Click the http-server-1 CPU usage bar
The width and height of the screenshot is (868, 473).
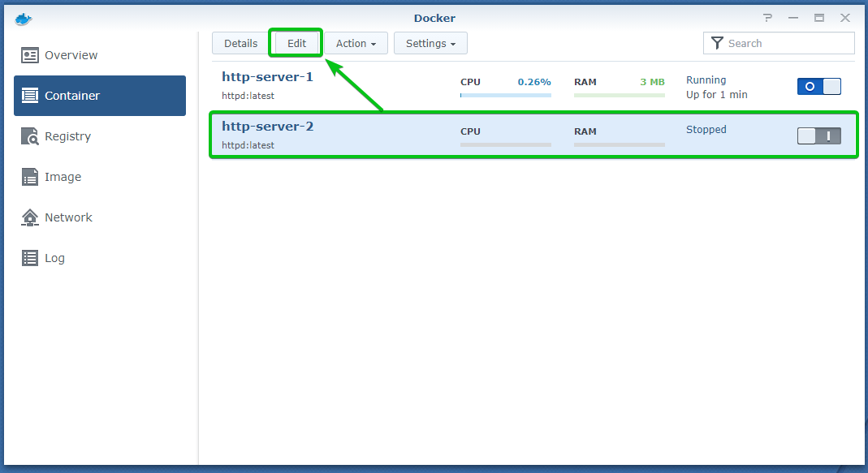point(505,95)
